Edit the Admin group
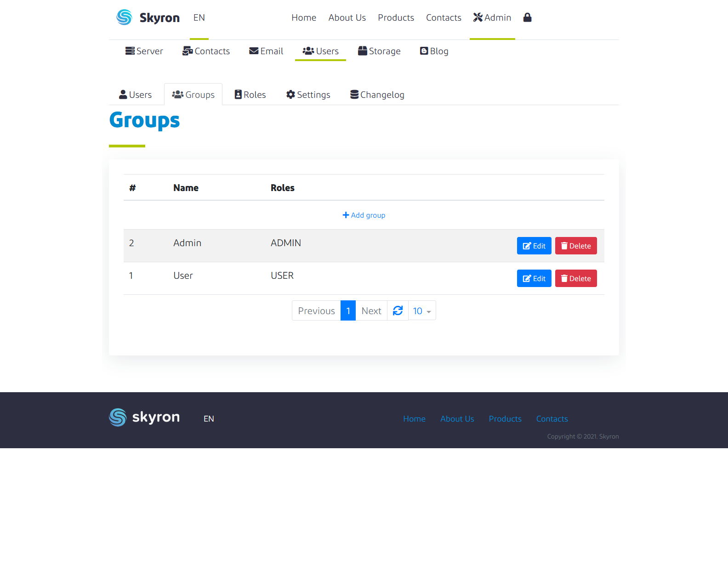 click(534, 246)
